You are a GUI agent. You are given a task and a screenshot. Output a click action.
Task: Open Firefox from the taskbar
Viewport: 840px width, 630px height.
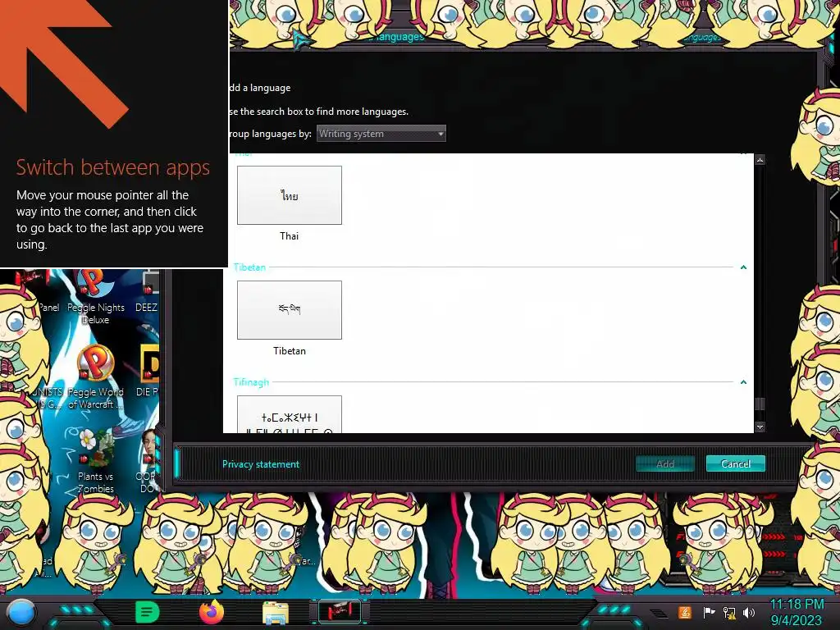tap(212, 612)
